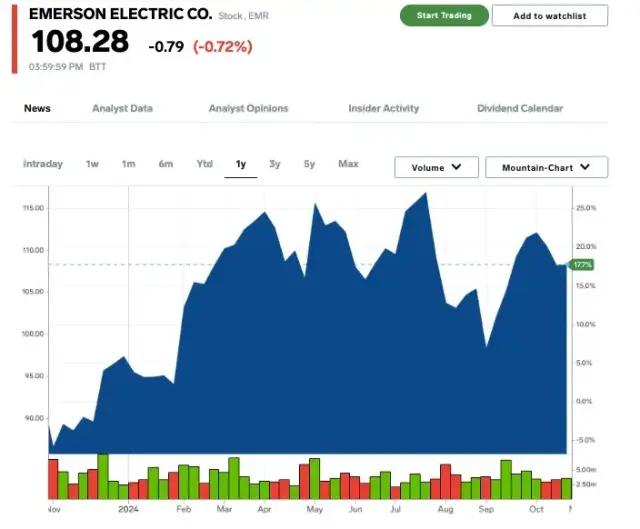Click the Start Trading button

pos(444,16)
